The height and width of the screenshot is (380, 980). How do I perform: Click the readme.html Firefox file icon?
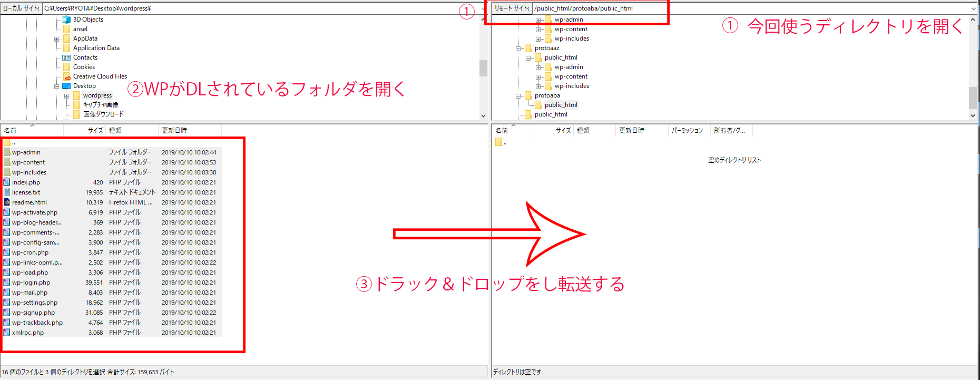point(7,202)
